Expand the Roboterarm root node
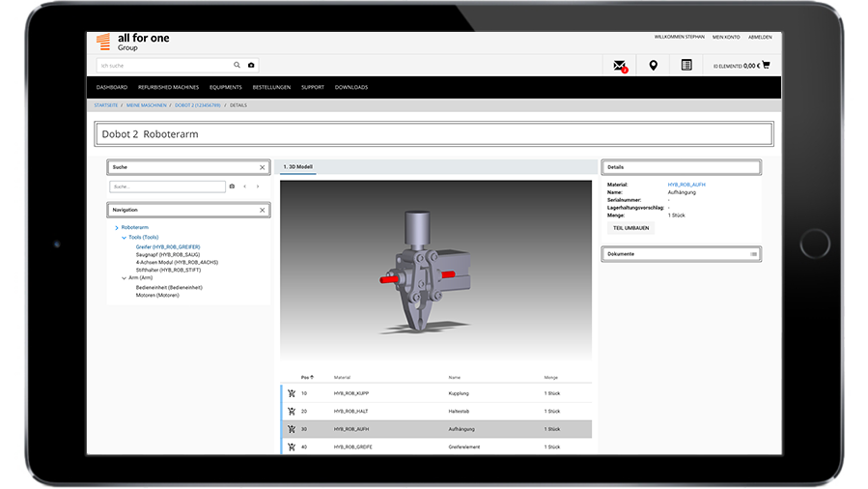This screenshot has width=868, height=489. [117, 227]
